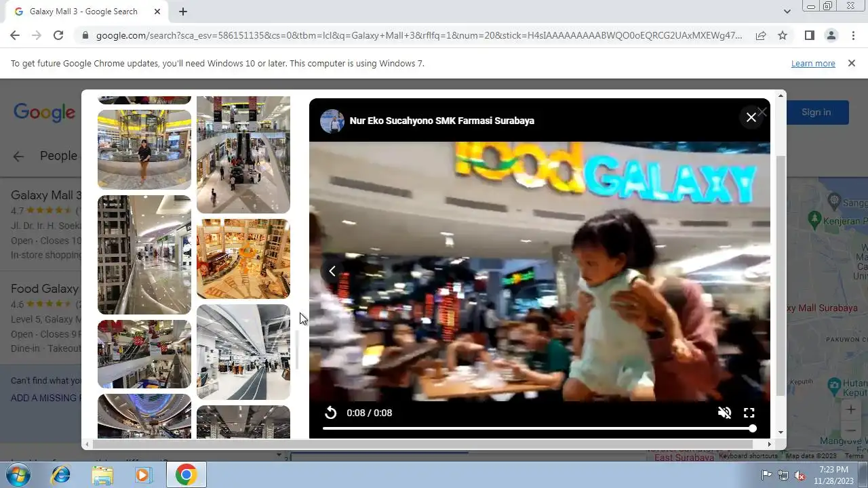Open the mall atrium escalator thumbnail
Viewport: 868px width, 488px height.
tap(243, 155)
